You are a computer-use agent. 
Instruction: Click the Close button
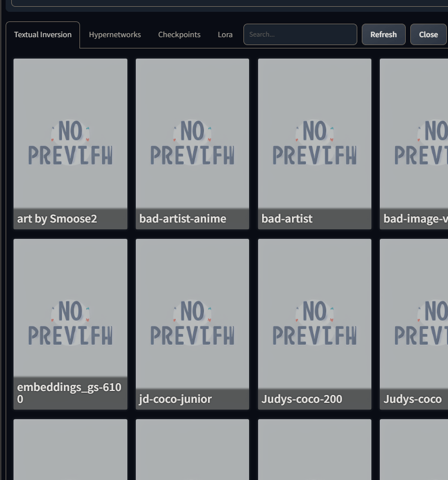coord(428,34)
